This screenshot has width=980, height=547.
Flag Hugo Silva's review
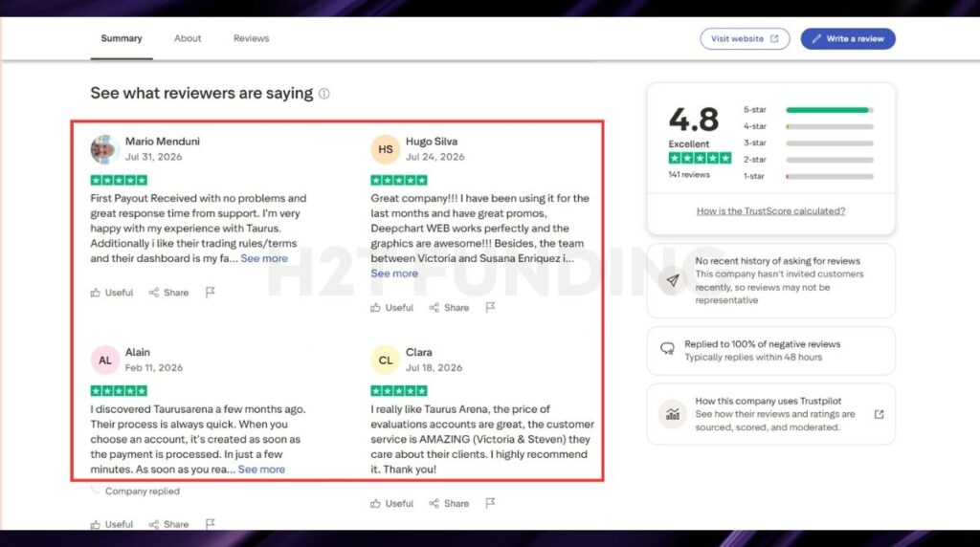[490, 307]
